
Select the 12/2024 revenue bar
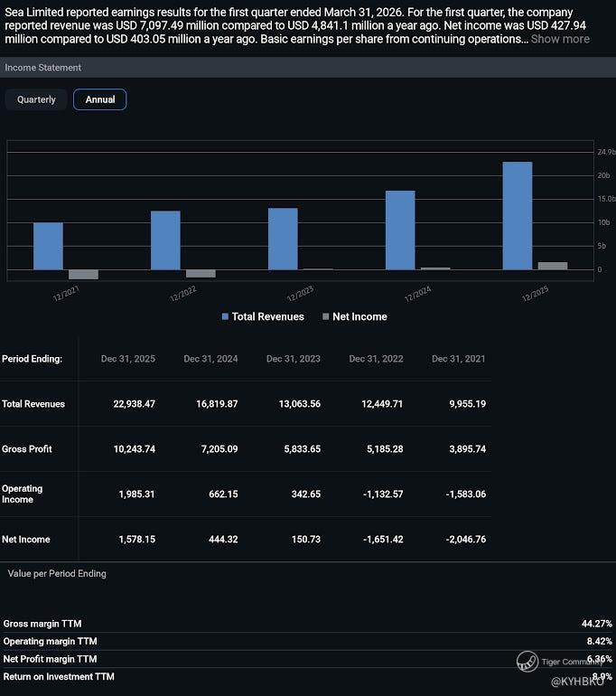400,230
